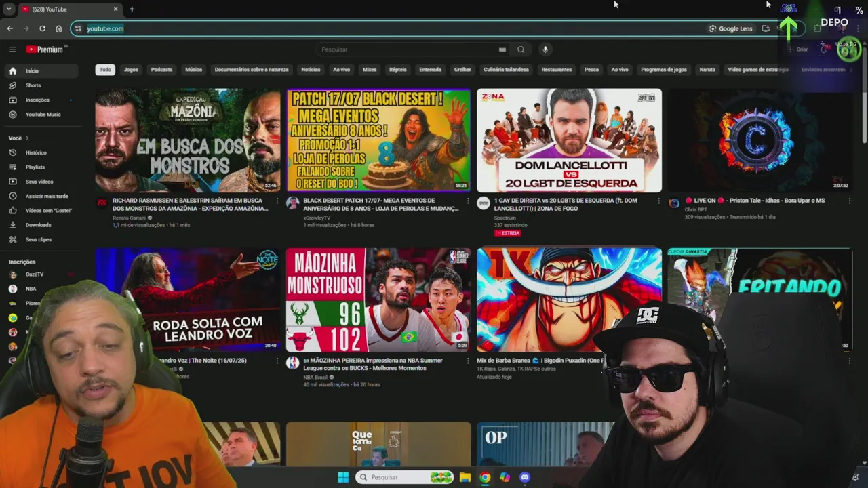Select the Podcasts filter chip
868x488 pixels.
[161, 69]
